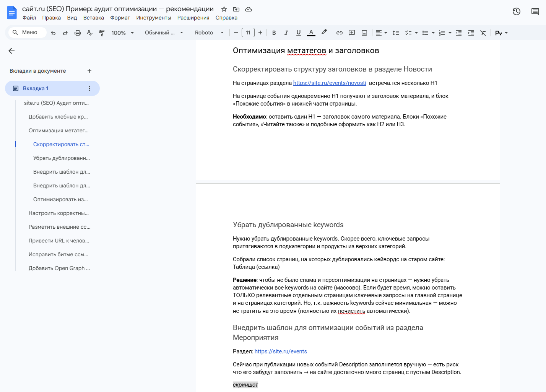Toggle italic formatting
The image size is (546, 392).
tap(286, 33)
